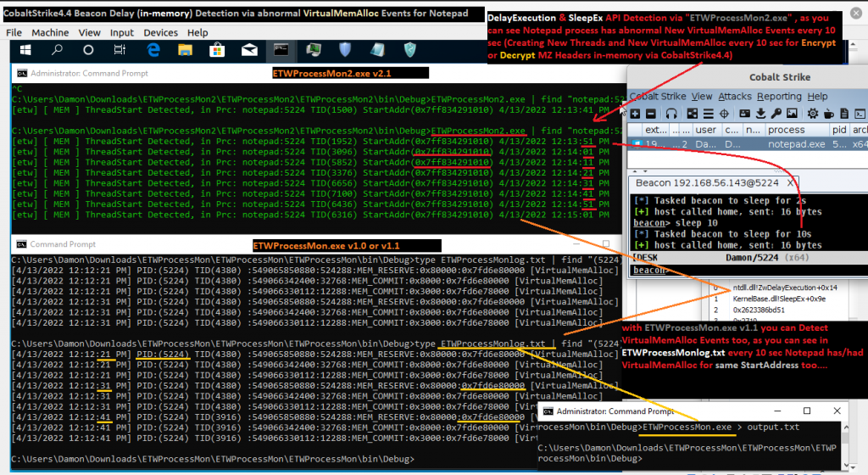This screenshot has height=475, width=868.
Task: Sort sessions by the pid column header
Action: point(839,130)
